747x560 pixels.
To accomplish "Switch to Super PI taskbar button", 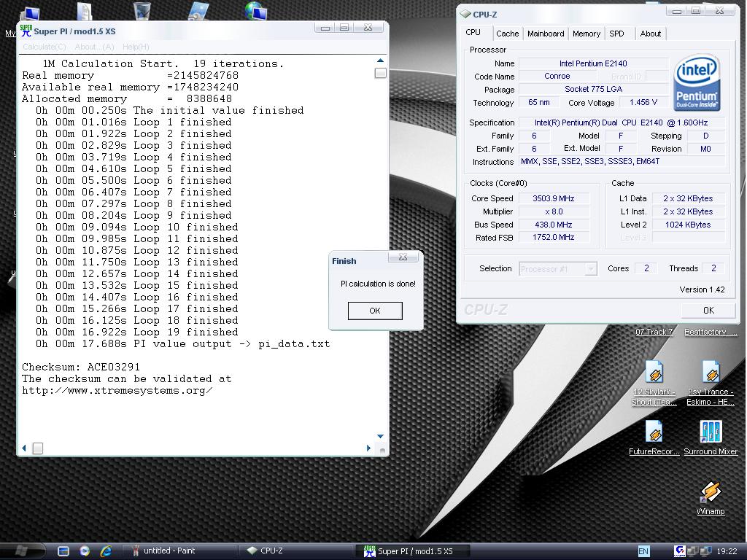I will [x=413, y=551].
